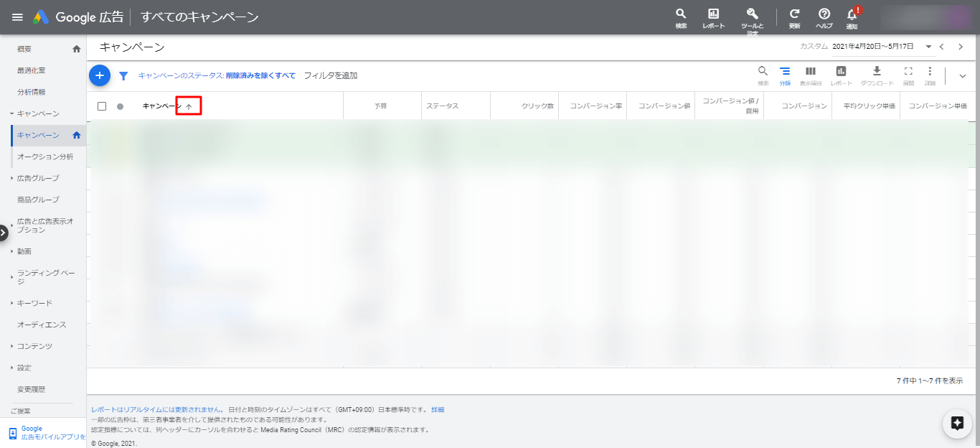Click レポートはリアルタイムには更新されません link
The height and width of the screenshot is (448, 980).
point(156,409)
